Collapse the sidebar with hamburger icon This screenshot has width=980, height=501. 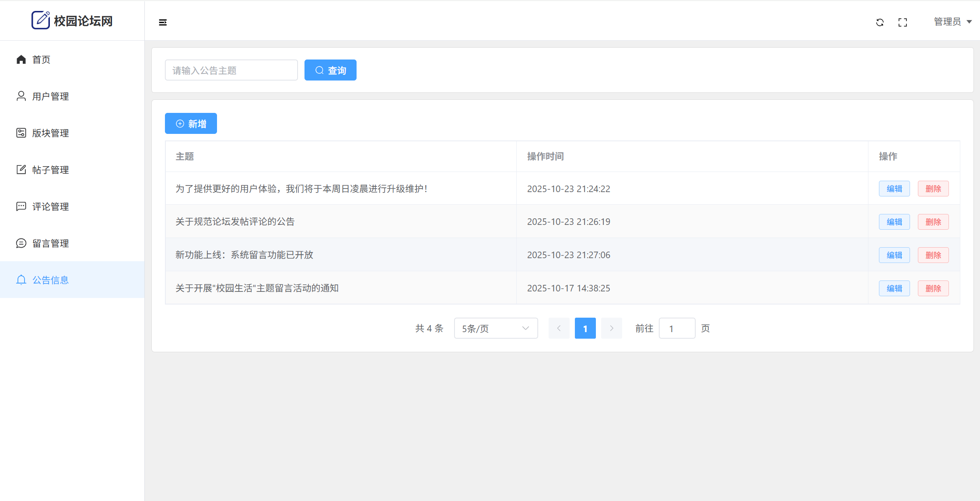(163, 22)
